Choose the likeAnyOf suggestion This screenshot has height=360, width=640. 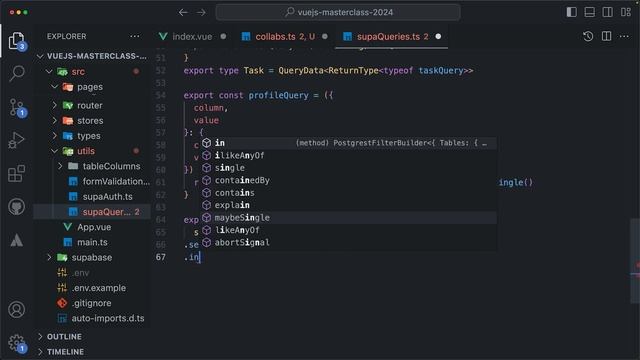pyautogui.click(x=349, y=230)
